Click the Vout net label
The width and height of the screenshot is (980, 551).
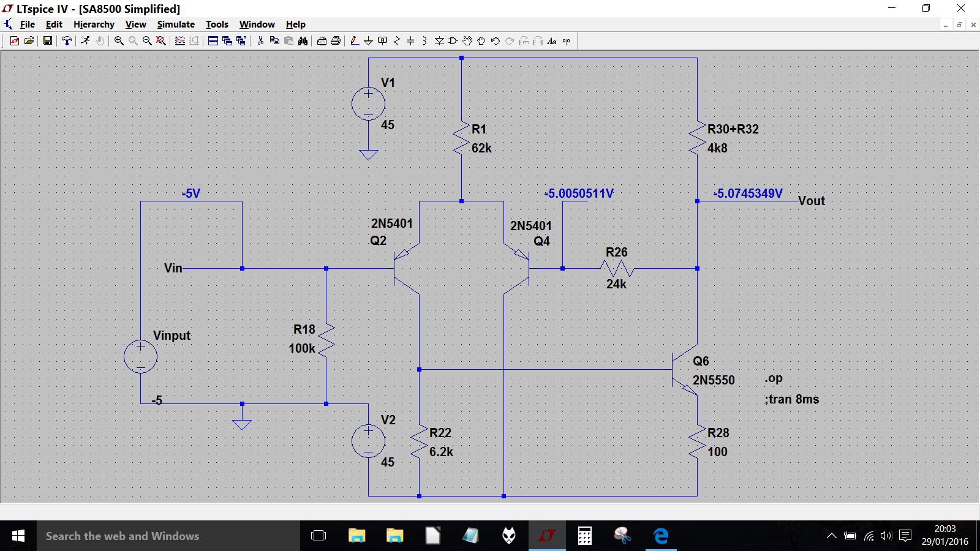click(x=812, y=201)
